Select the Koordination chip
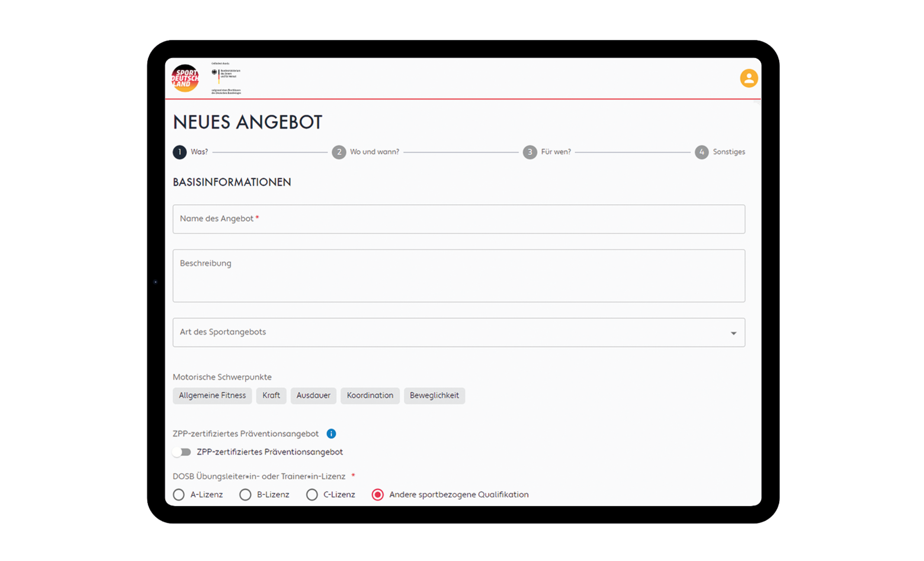 point(370,395)
